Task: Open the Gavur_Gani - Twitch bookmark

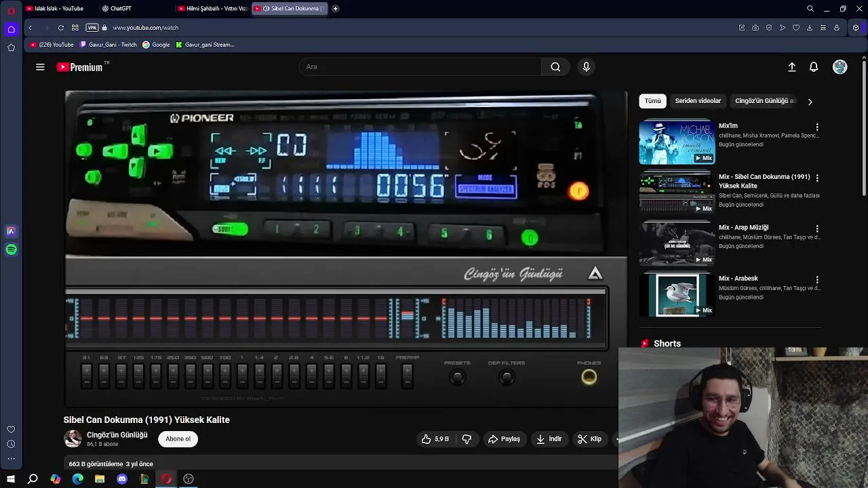Action: coord(108,45)
